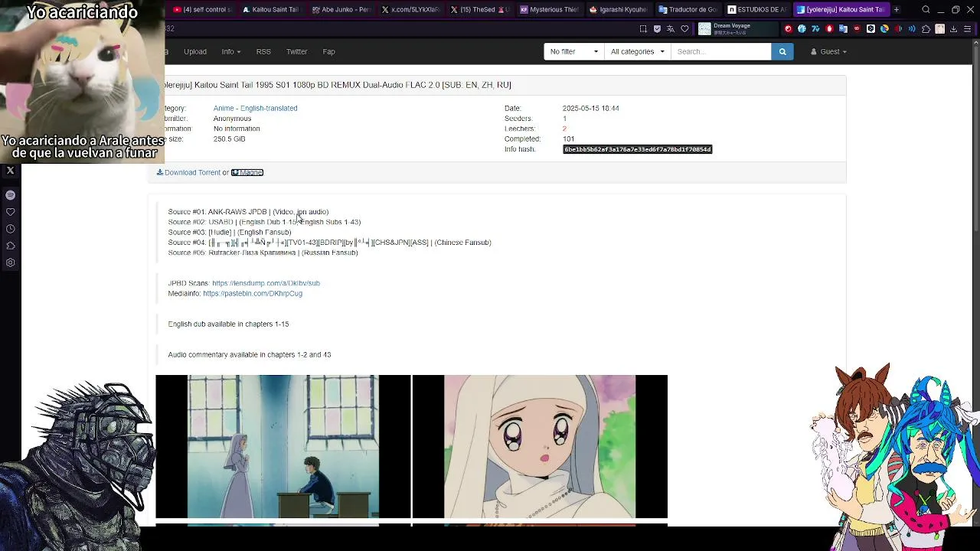Image resolution: width=980 pixels, height=551 pixels.
Task: Click the shield ad-blocker icon in address bar
Action: click(657, 29)
